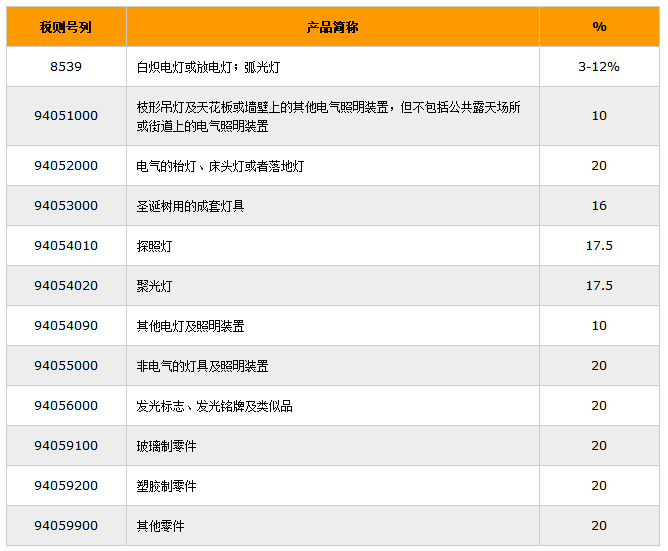Image resolution: width=668 pixels, height=551 pixels.
Task: Click the 聚光灯 product name
Action: pos(154,286)
